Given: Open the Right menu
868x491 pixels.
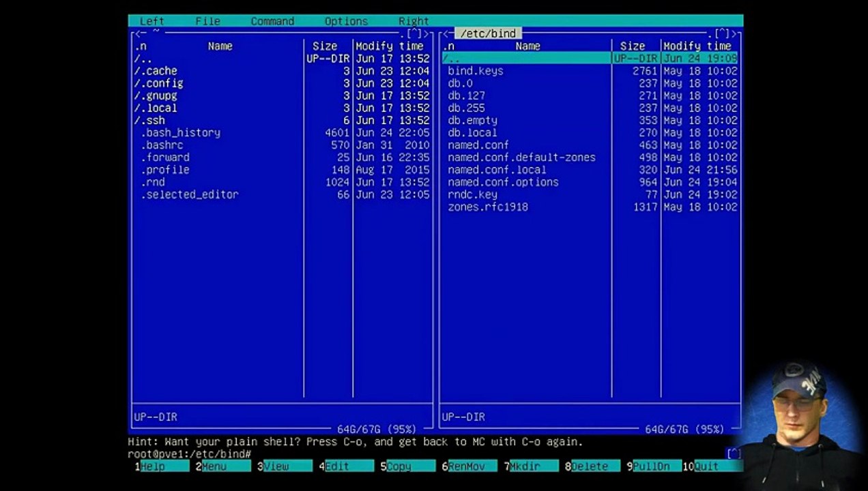Looking at the screenshot, I should 414,21.
